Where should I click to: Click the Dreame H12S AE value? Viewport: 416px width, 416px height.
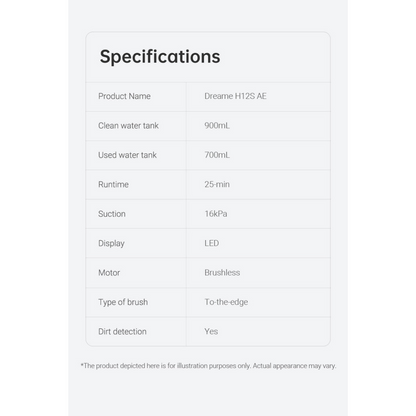point(235,96)
